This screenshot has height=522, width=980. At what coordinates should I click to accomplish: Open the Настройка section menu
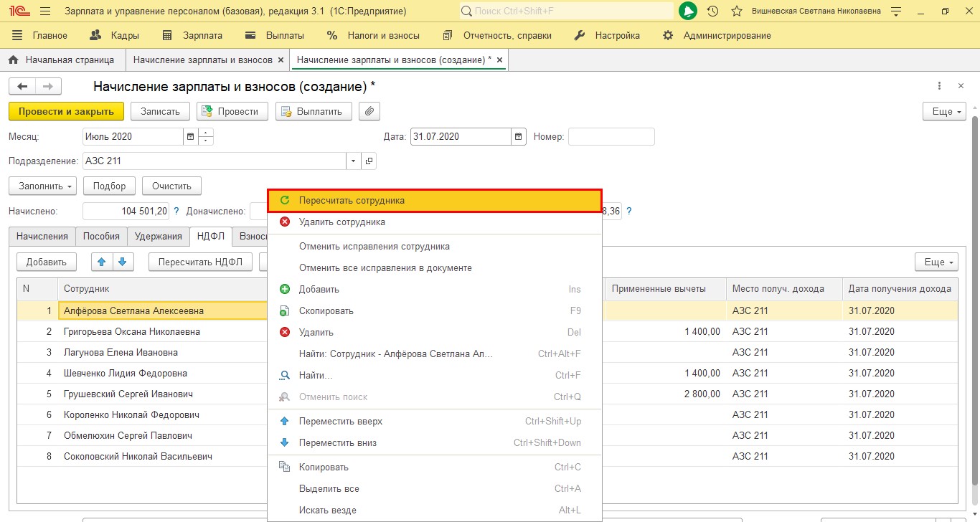click(x=608, y=35)
